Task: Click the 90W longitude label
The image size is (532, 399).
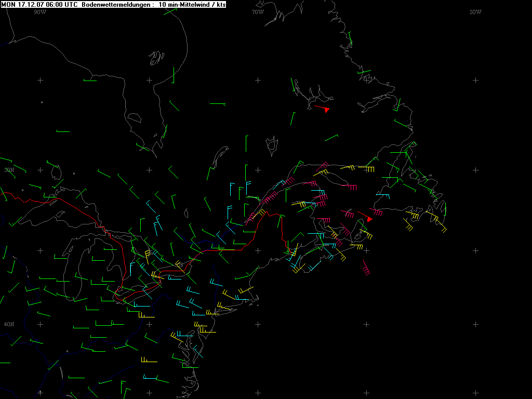Action: click(x=39, y=12)
